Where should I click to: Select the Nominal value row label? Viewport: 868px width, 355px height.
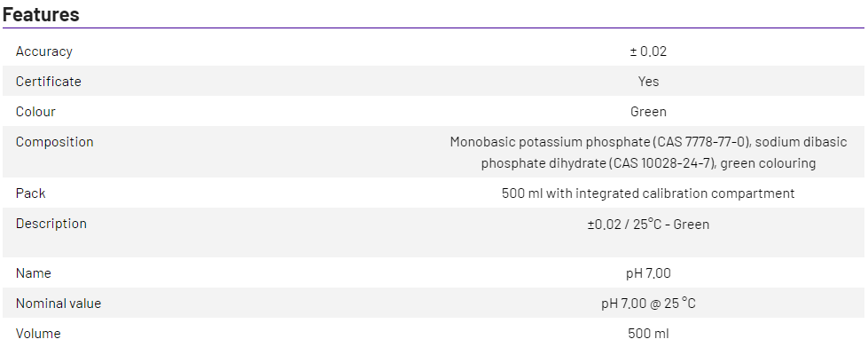59,304
